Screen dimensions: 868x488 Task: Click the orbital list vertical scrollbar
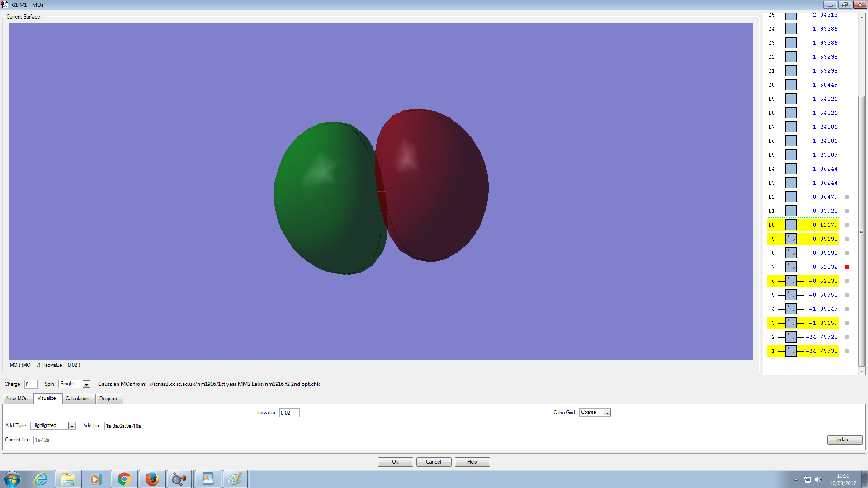861,230
